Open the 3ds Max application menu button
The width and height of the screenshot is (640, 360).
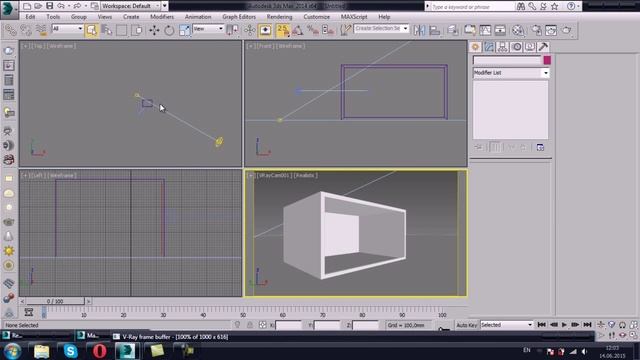[9, 9]
